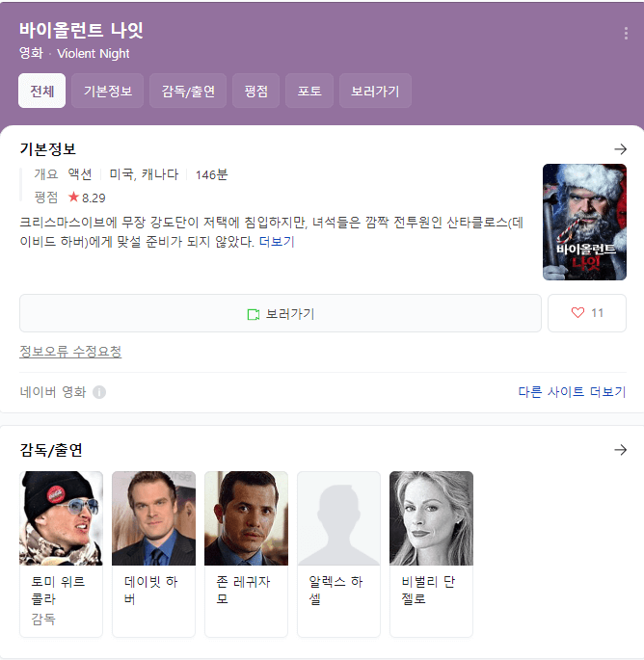Click the info icon beside 네이버 영화

[x=99, y=392]
